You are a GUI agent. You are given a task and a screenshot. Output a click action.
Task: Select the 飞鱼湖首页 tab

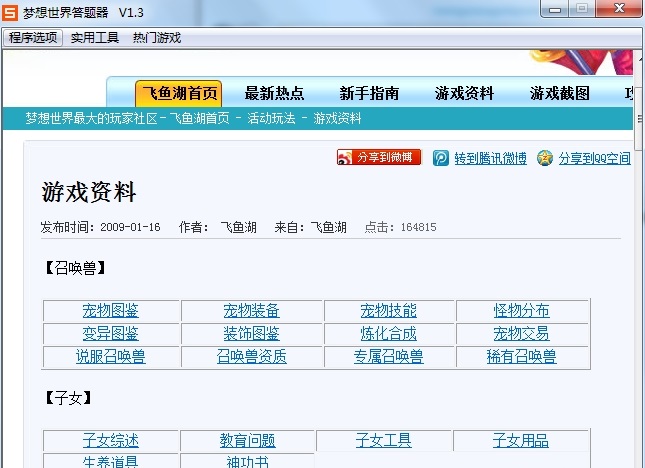point(179,93)
